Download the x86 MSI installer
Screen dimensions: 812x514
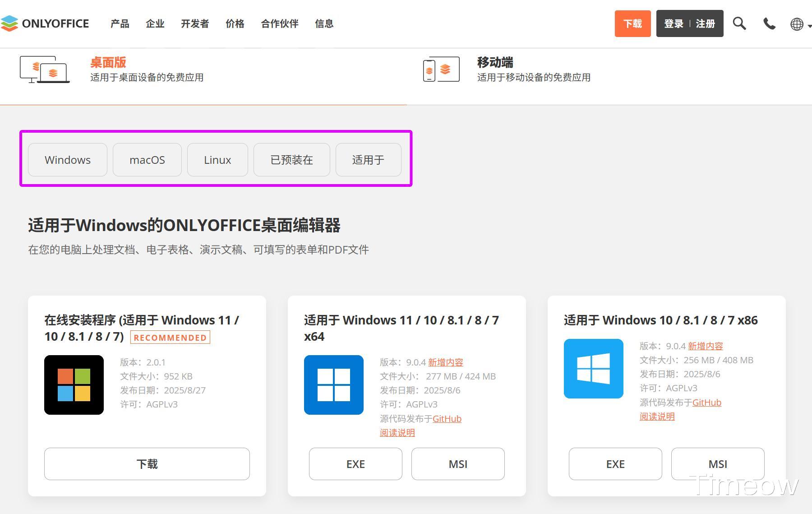click(718, 464)
